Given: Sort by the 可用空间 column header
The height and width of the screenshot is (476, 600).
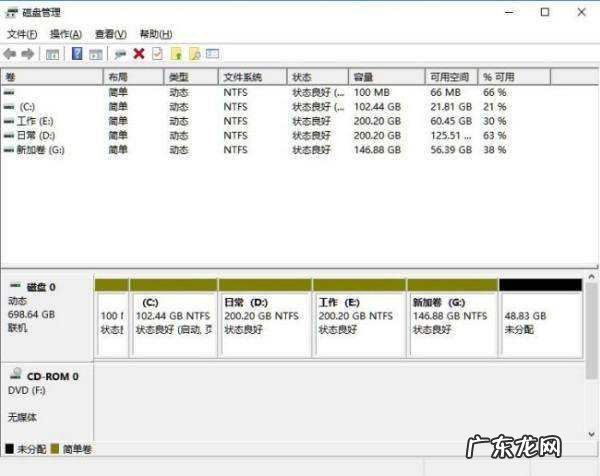Looking at the screenshot, I should (452, 77).
